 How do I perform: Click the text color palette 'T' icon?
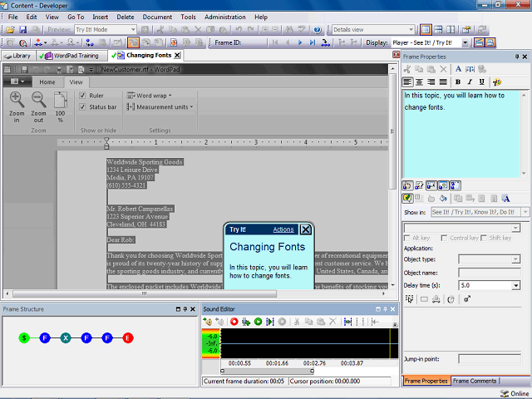tap(497, 81)
